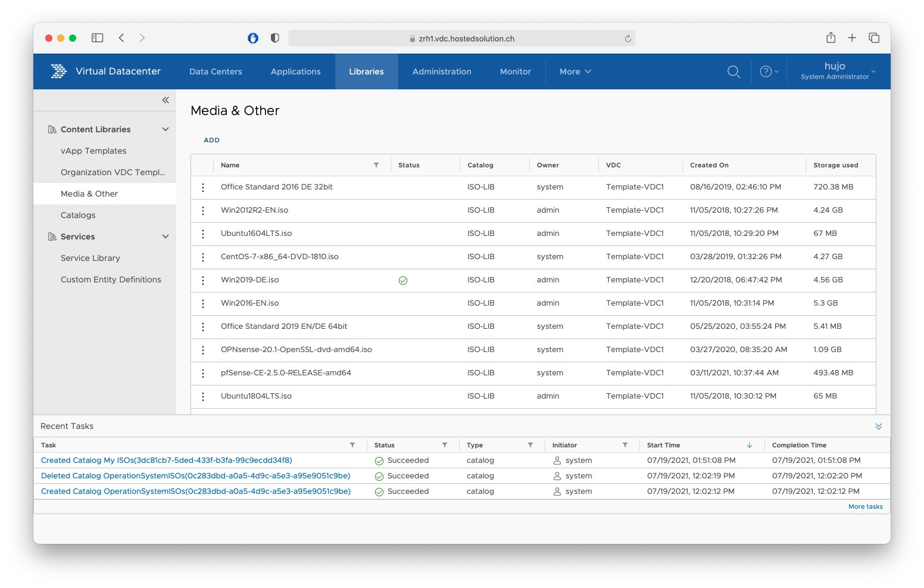Toggle the Safari sidebar icon
The image size is (924, 588).
tap(98, 38)
